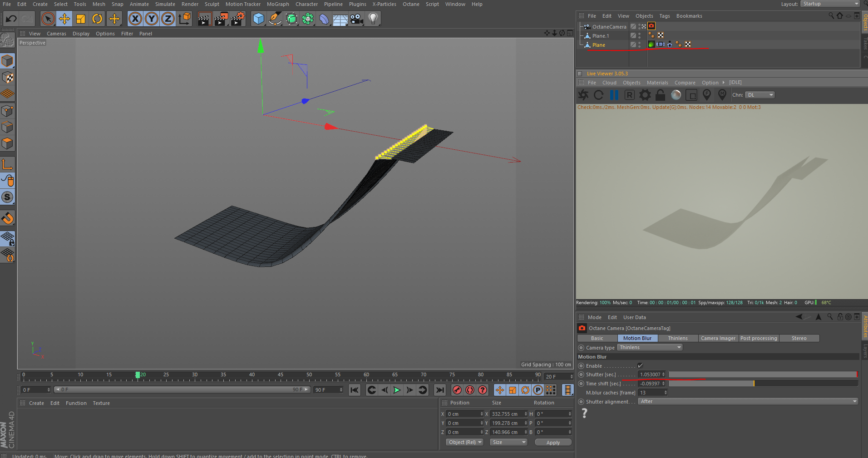Open the Shutter alignment dropdown

pos(748,402)
